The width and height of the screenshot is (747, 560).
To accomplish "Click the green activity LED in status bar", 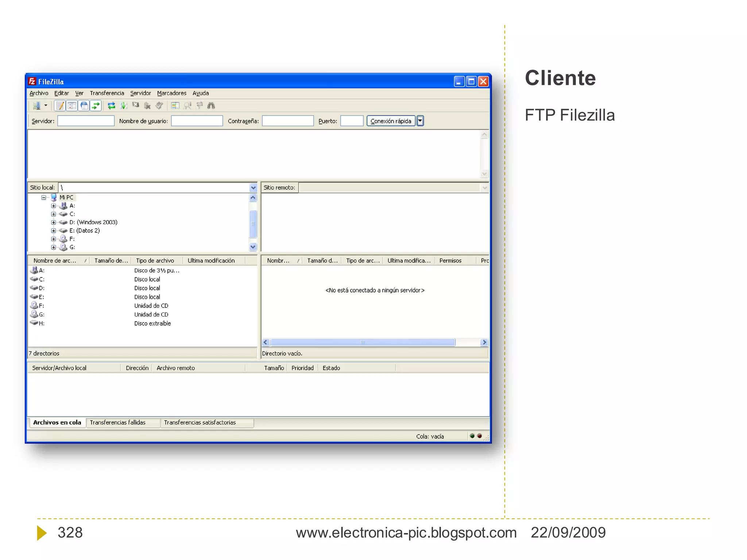I will point(472,436).
